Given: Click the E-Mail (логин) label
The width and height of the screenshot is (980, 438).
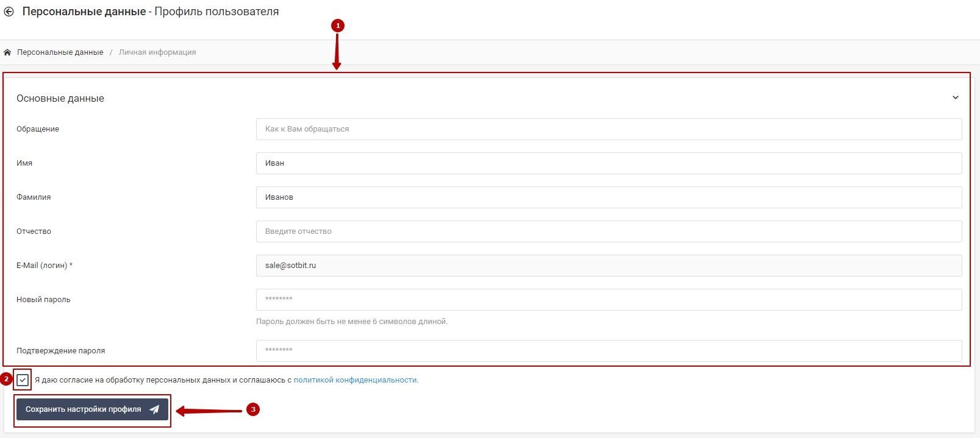Looking at the screenshot, I should pos(45,266).
